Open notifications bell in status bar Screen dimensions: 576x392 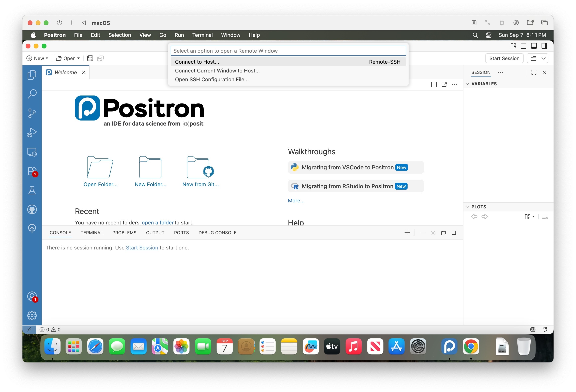[x=545, y=329]
